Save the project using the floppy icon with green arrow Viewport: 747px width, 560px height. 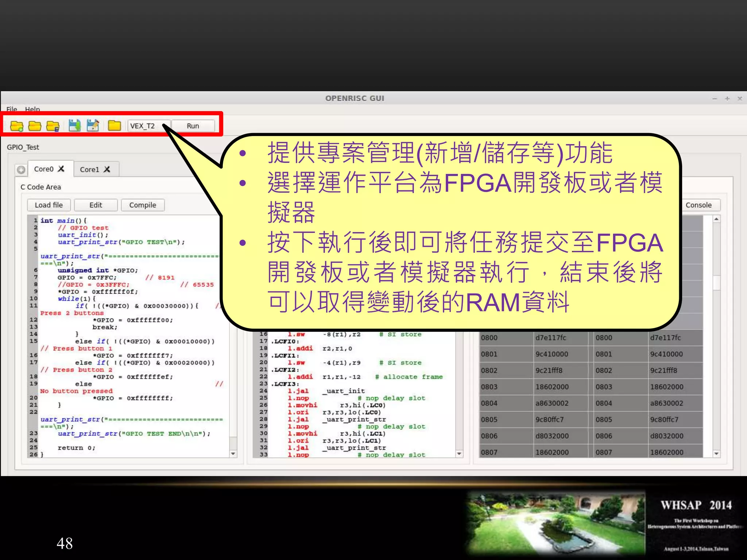click(75, 125)
